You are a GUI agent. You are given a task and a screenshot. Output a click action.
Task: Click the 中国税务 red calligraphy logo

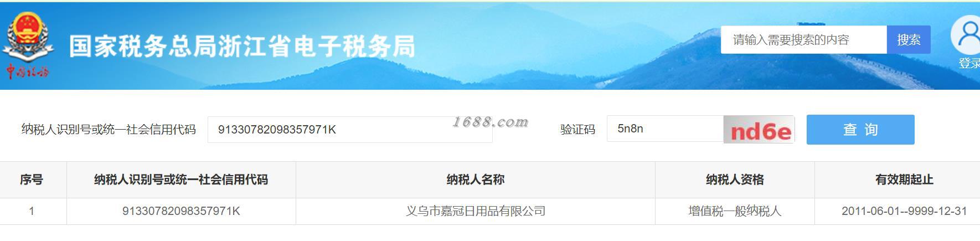click(28, 71)
